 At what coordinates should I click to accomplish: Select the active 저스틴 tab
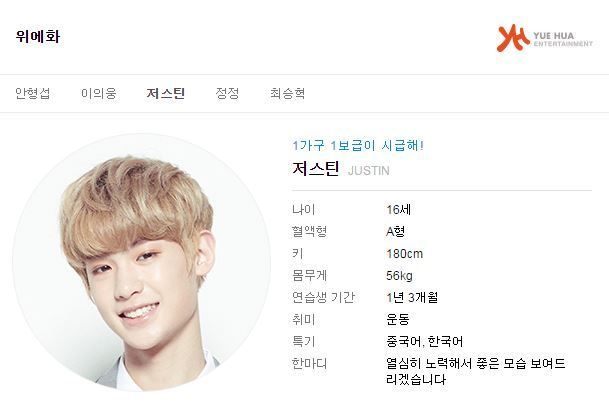166,94
